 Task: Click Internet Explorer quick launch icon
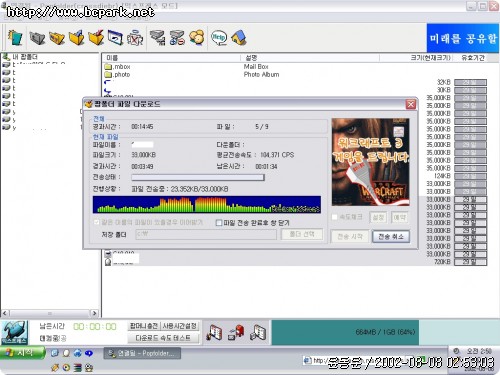click(77, 353)
